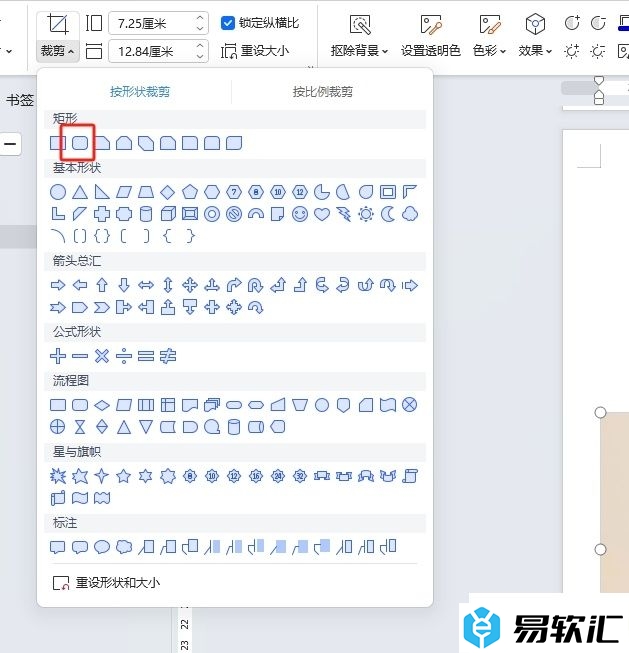
Task: Select the cross basic shape
Action: click(x=102, y=214)
